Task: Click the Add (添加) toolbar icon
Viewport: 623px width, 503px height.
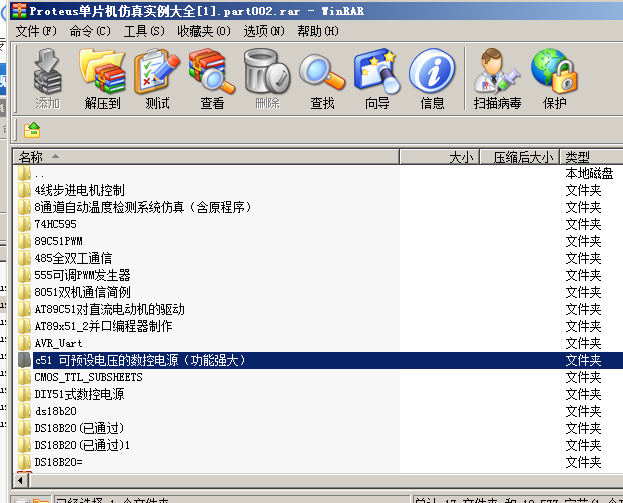Action: 47,79
